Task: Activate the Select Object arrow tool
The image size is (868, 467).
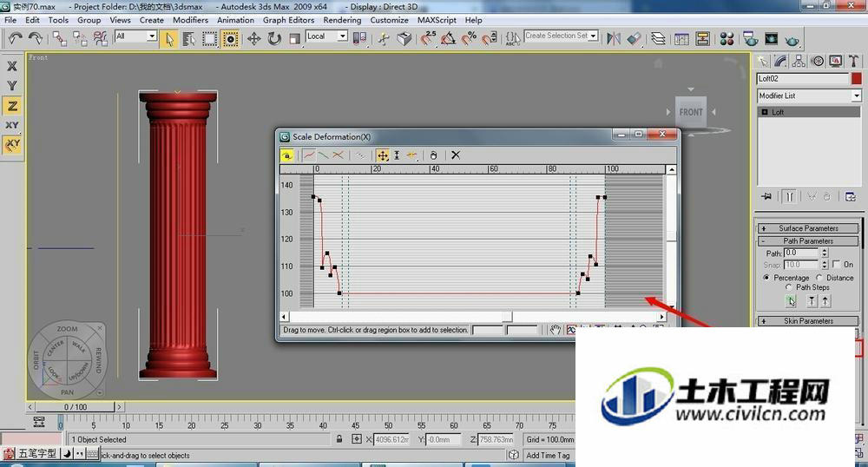Action: pyautogui.click(x=169, y=39)
